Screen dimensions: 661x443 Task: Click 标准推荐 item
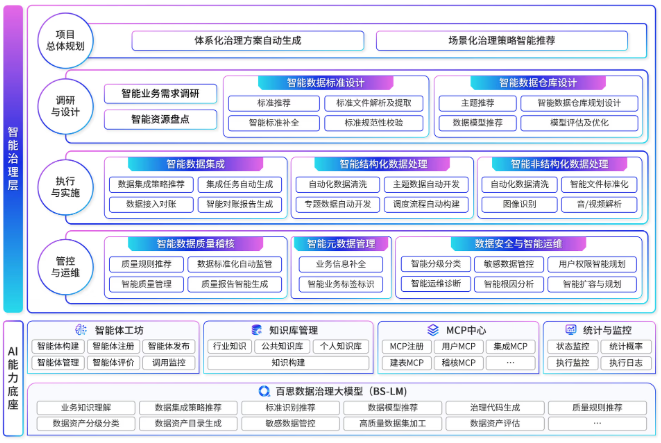pos(274,103)
